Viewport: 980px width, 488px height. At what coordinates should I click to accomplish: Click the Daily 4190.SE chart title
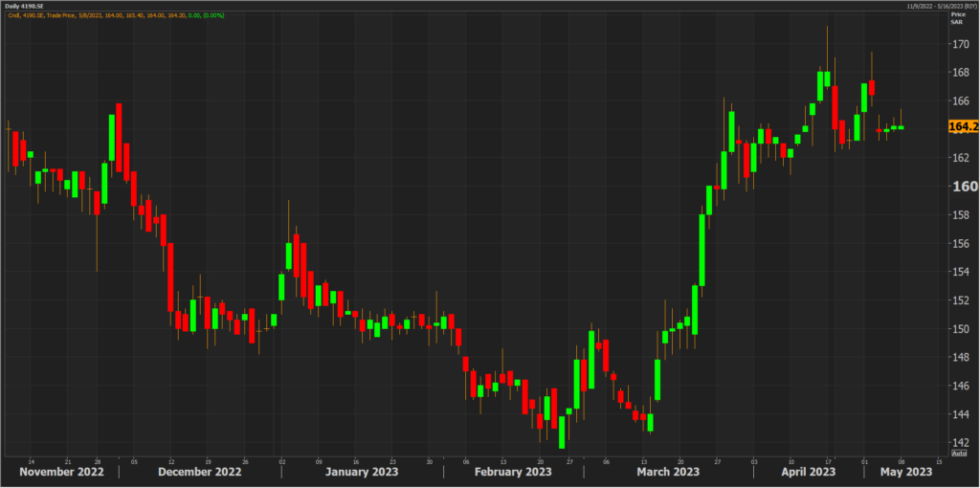[25, 6]
